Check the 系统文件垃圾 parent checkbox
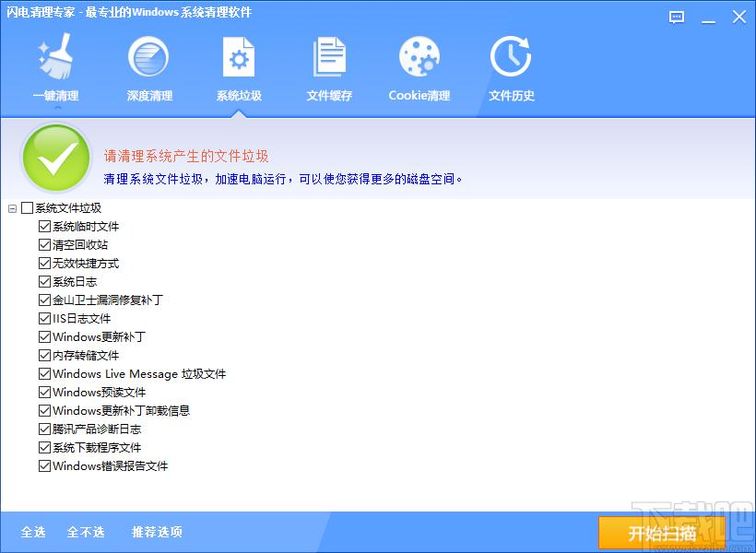Screen dimensions: 756x553 pyautogui.click(x=27, y=207)
